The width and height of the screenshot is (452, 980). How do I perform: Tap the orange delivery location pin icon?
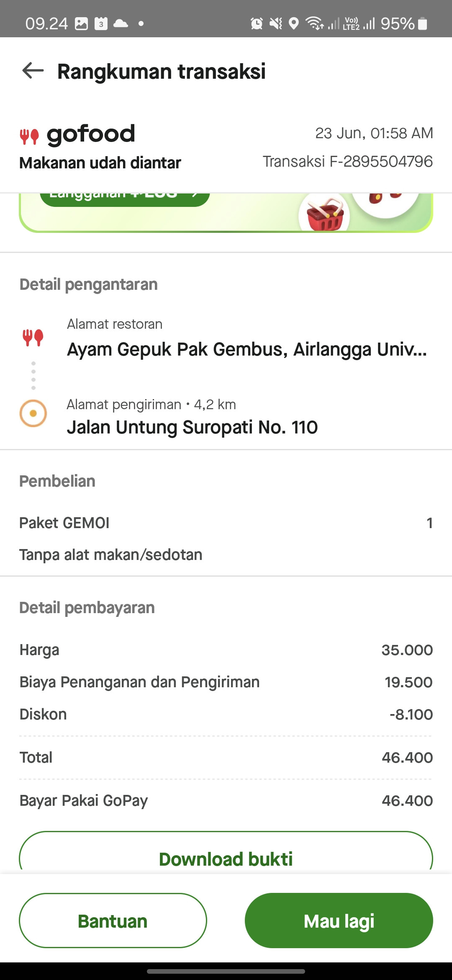point(33,413)
